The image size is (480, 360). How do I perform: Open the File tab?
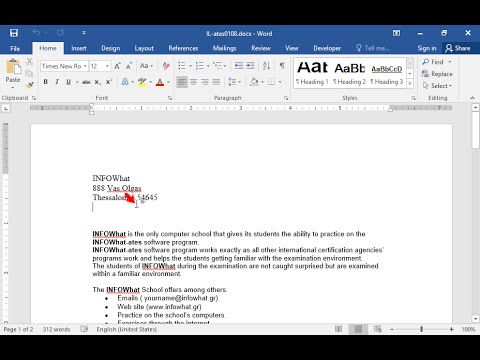pos(15,48)
